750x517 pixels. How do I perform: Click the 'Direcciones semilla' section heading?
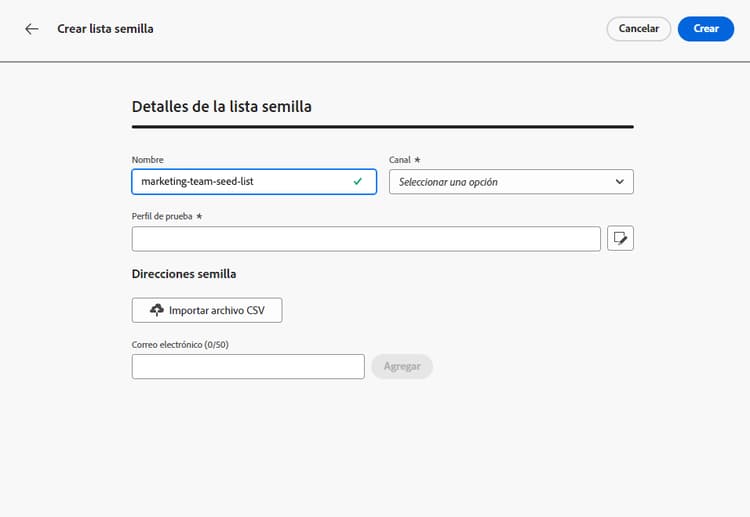point(184,274)
